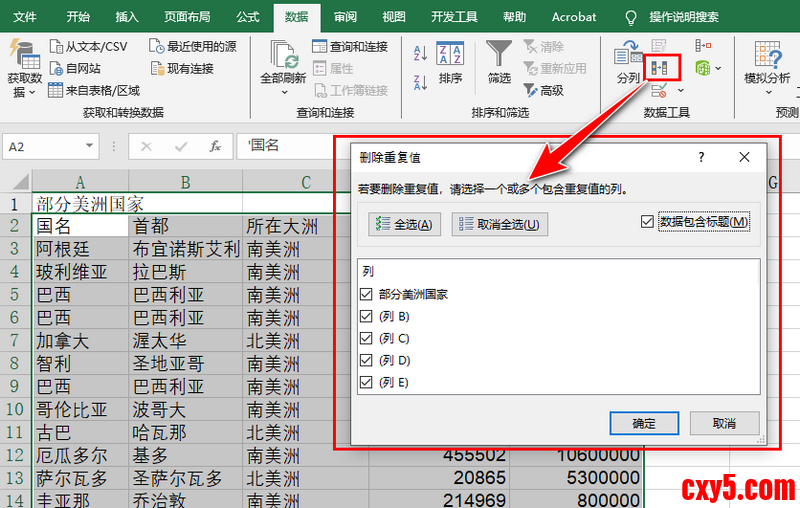Uncheck the (列 E) checkbox
The height and width of the screenshot is (508, 800).
[367, 382]
